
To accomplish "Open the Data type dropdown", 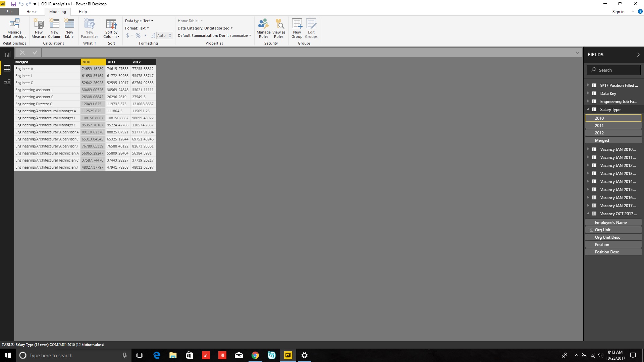I will 139,21.
